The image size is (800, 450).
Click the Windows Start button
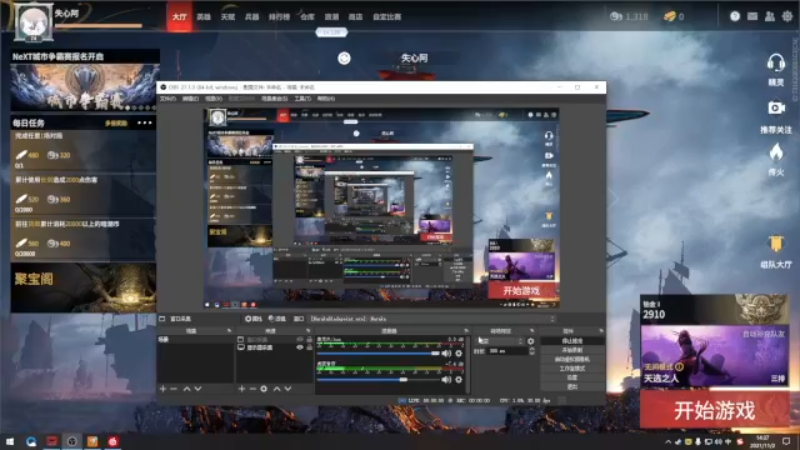(x=10, y=441)
